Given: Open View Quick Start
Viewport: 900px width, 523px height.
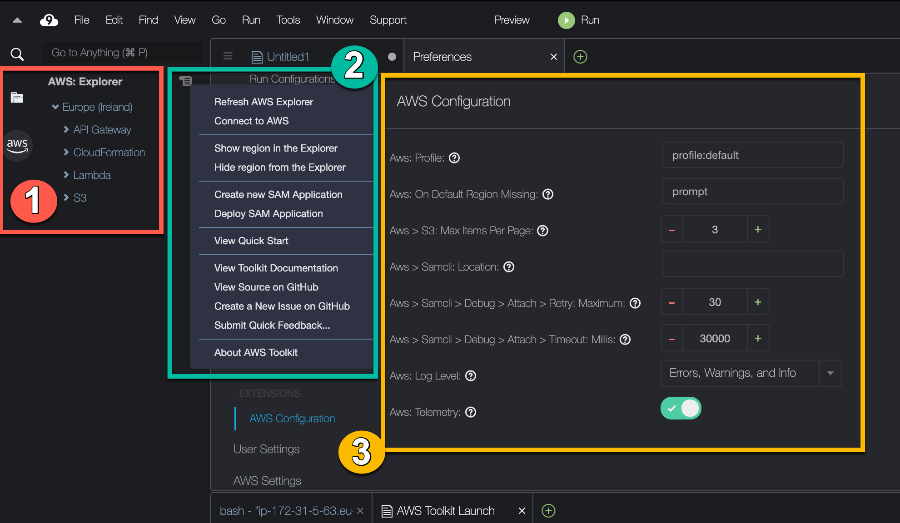Looking at the screenshot, I should [251, 241].
